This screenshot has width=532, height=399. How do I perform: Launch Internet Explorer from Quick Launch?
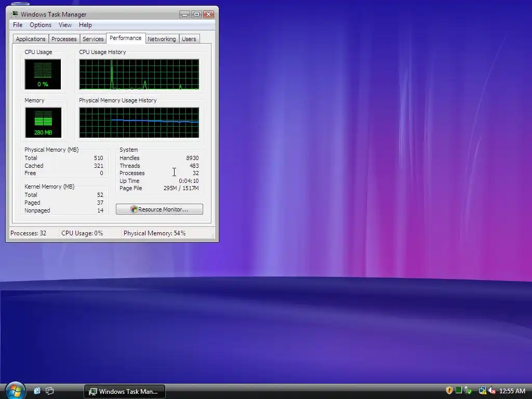tap(37, 391)
